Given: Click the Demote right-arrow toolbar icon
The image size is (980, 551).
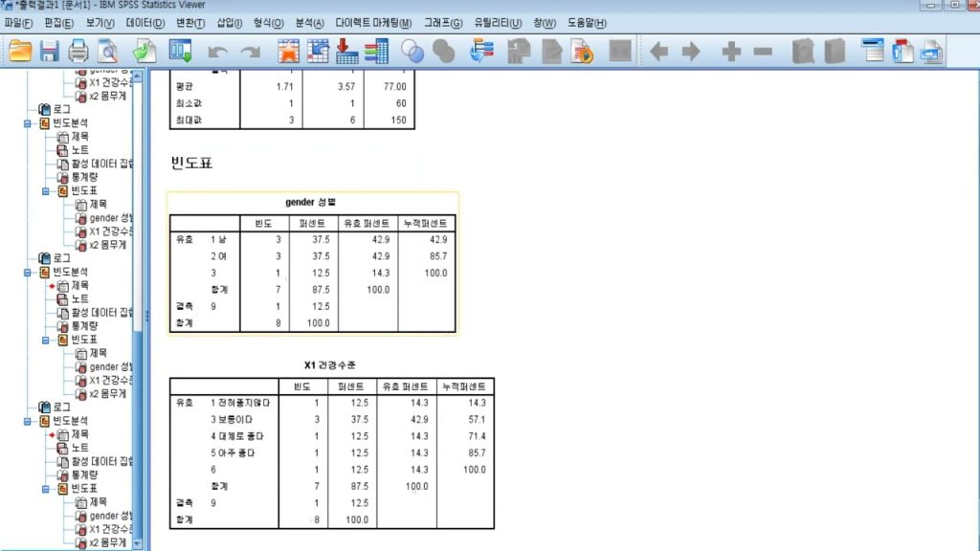Looking at the screenshot, I should [x=690, y=52].
